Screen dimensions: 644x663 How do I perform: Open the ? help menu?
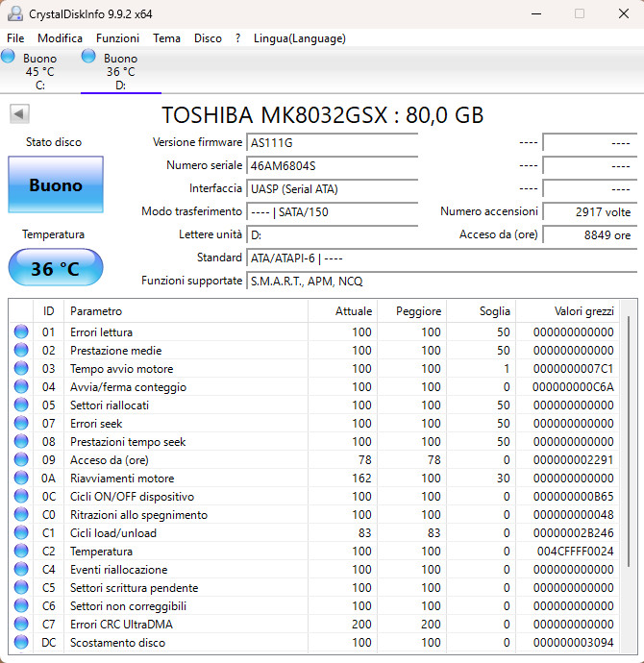[x=237, y=38]
